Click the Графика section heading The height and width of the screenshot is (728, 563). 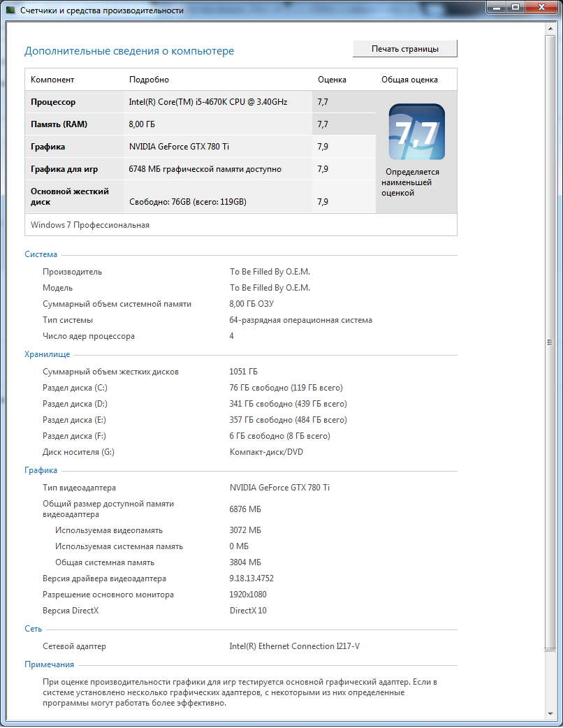coord(41,470)
